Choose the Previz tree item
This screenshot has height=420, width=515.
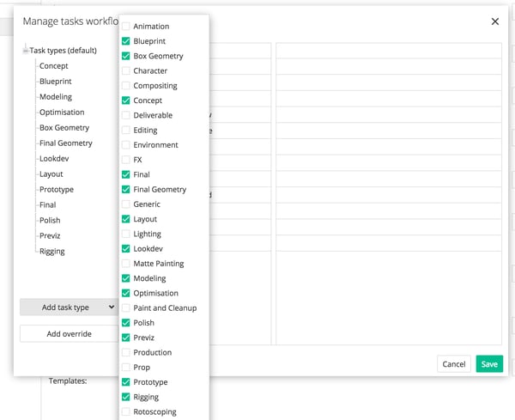tap(50, 235)
